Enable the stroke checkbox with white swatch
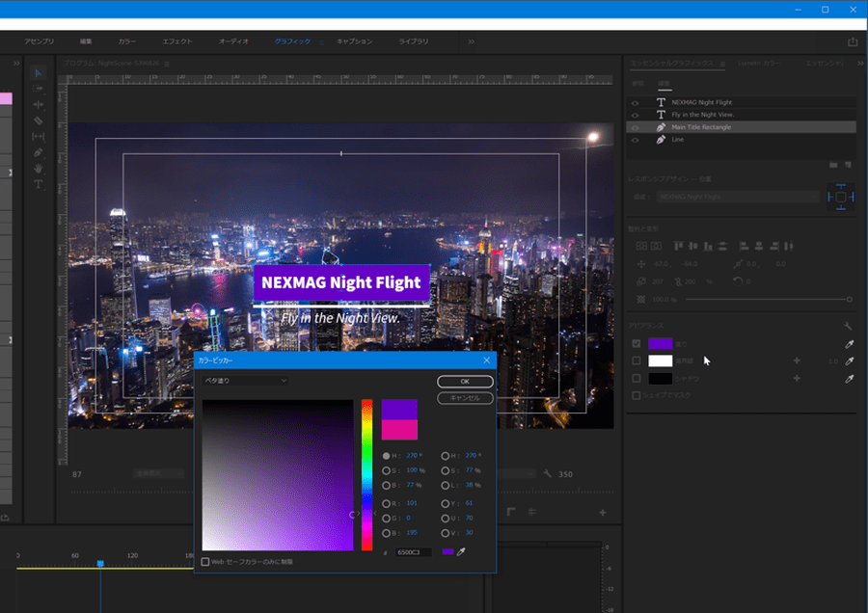This screenshot has width=868, height=613. point(636,361)
